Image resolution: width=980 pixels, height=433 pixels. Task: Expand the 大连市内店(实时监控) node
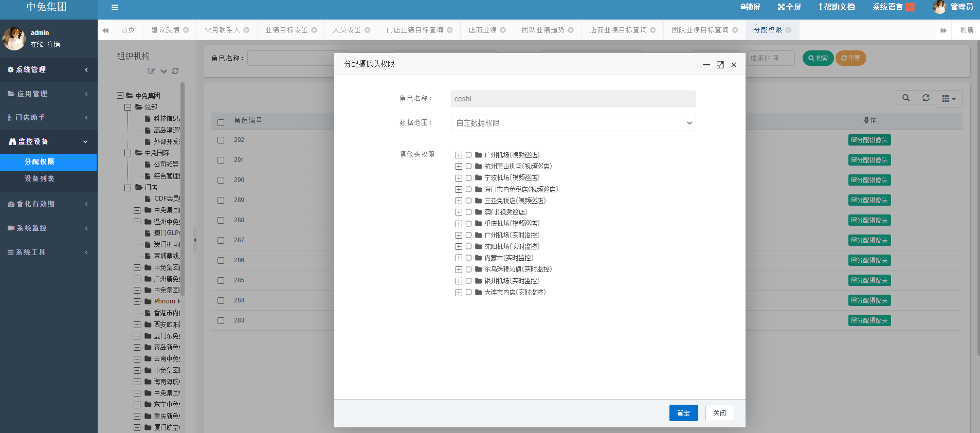459,293
